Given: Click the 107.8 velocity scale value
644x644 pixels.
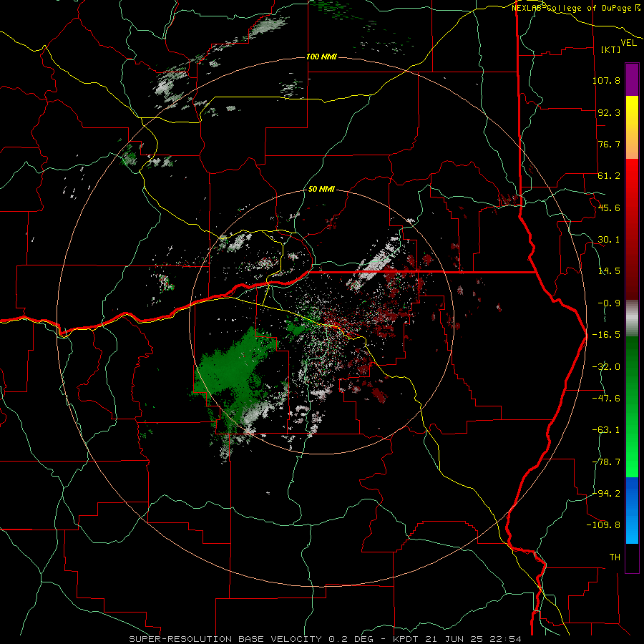Looking at the screenshot, I should click(607, 80).
